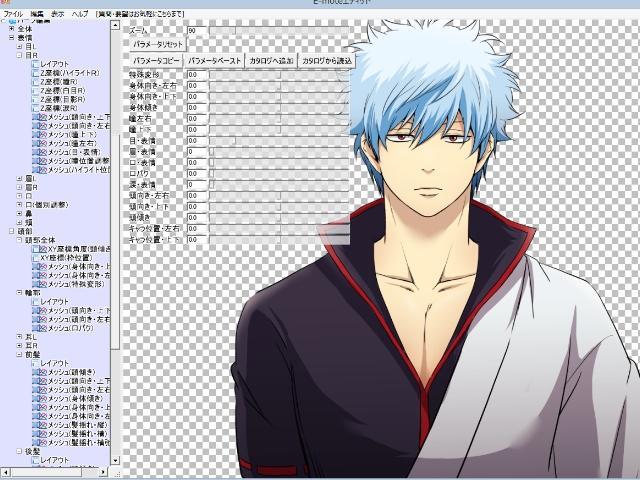Viewport: 640px width, 480px height.
Task: Collapse the 前髪 tree node
Action: pos(19,355)
